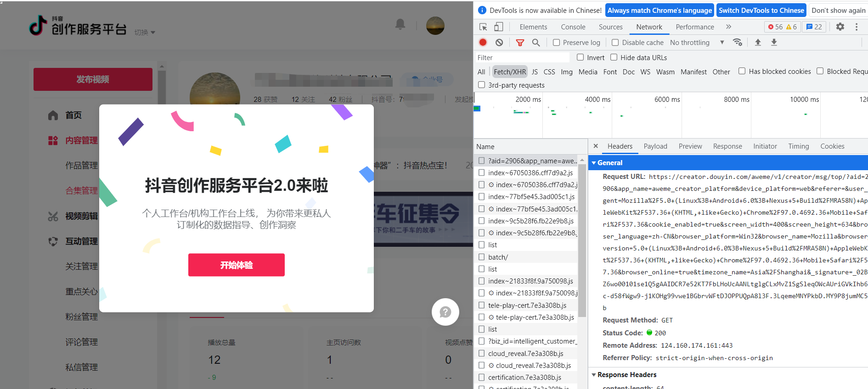Viewport: 868px width, 389px height.
Task: Check 3rd-party requests checkbox
Action: pos(481,85)
